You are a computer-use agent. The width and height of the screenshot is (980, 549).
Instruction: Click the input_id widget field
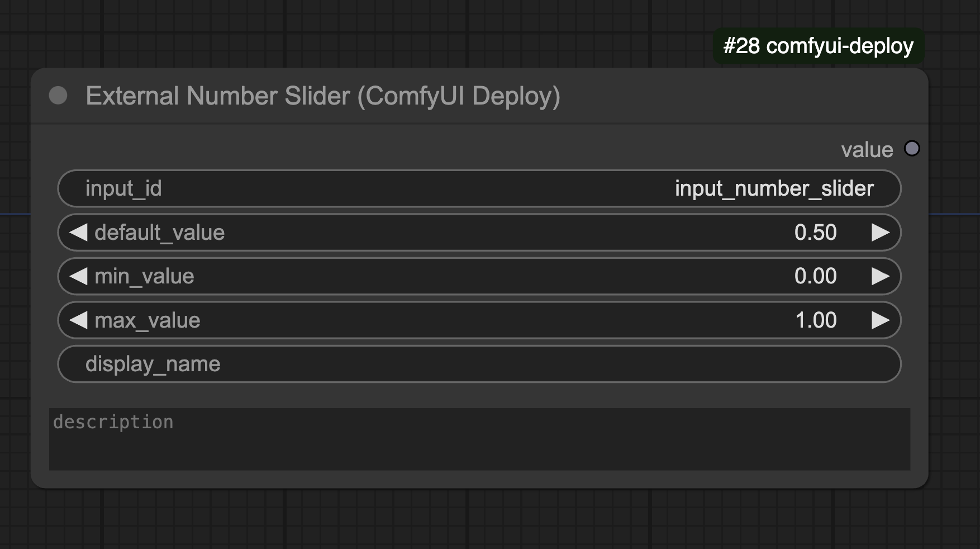tap(391, 188)
